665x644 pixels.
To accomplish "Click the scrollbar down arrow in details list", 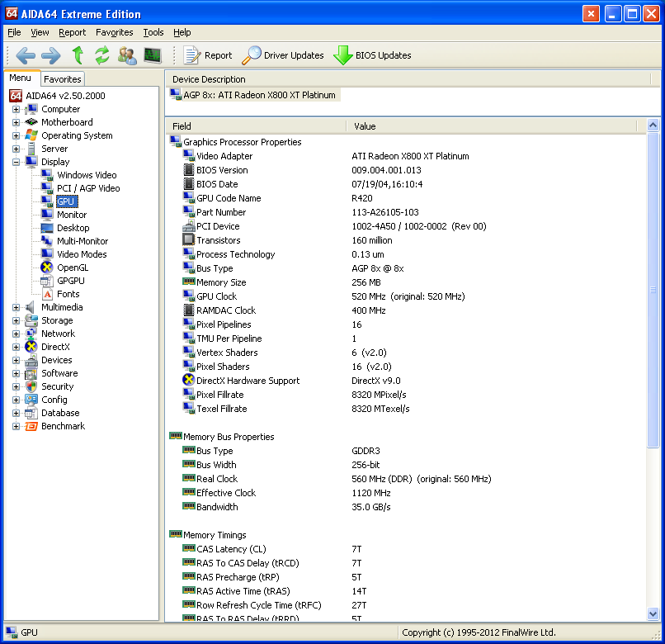I will click(653, 613).
